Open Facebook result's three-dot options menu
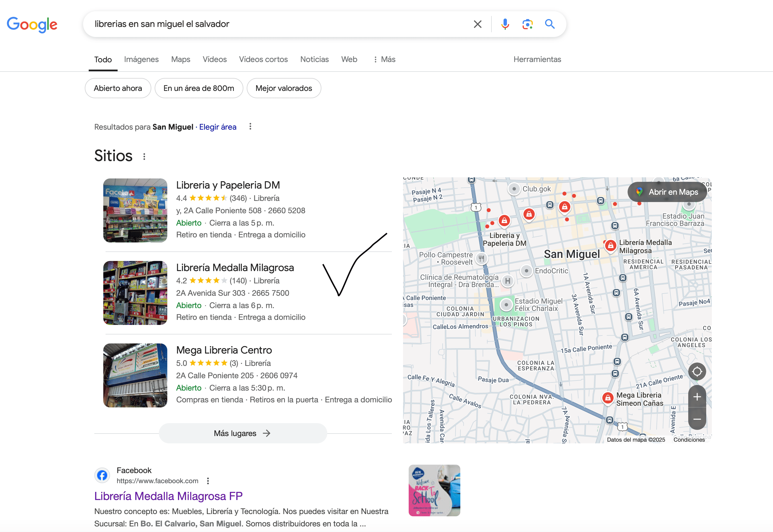The width and height of the screenshot is (773, 532). pos(208,481)
